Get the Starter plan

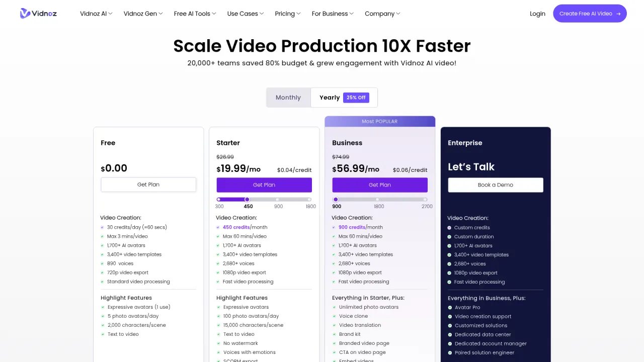[264, 185]
